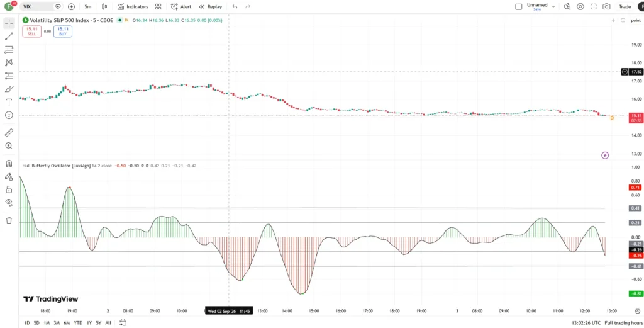The height and width of the screenshot is (328, 644).
Task: Open the user profile avatar menu
Action: point(9,6)
